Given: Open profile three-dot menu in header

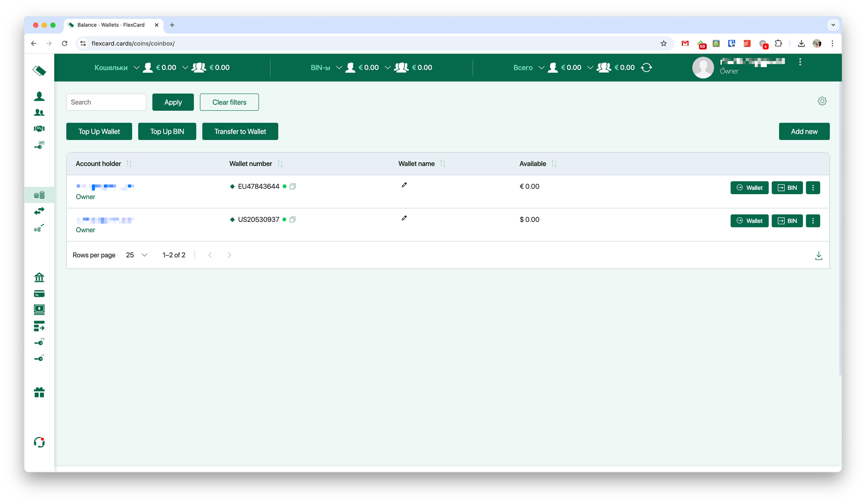Looking at the screenshot, I should click(x=800, y=62).
